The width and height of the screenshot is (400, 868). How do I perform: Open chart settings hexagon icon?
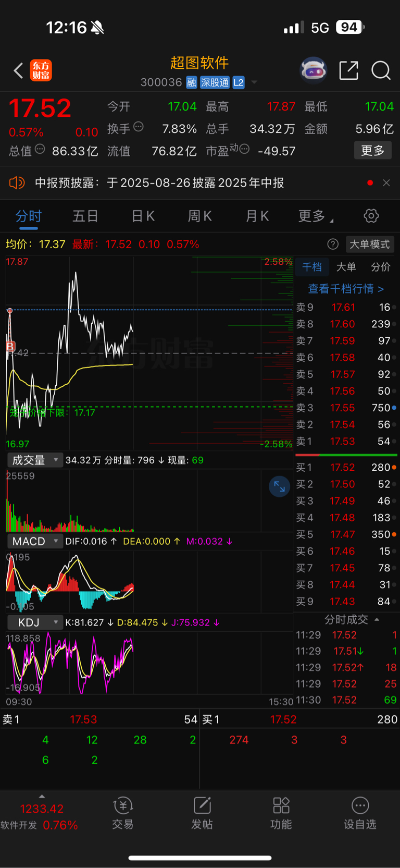pos(371,216)
